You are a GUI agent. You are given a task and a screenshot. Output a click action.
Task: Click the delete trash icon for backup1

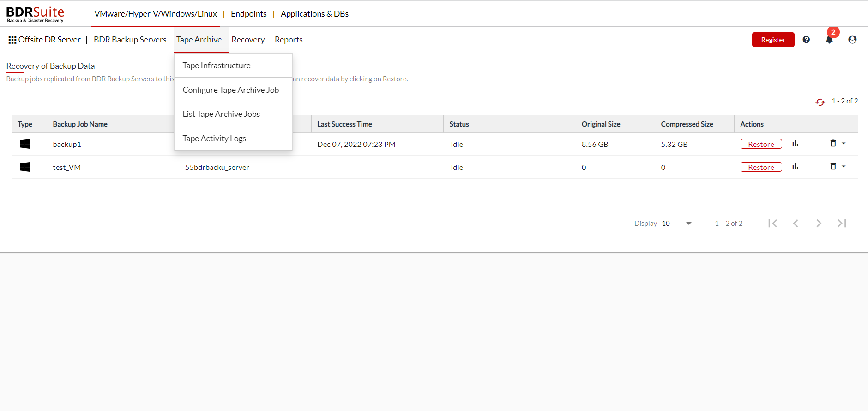pyautogui.click(x=833, y=143)
